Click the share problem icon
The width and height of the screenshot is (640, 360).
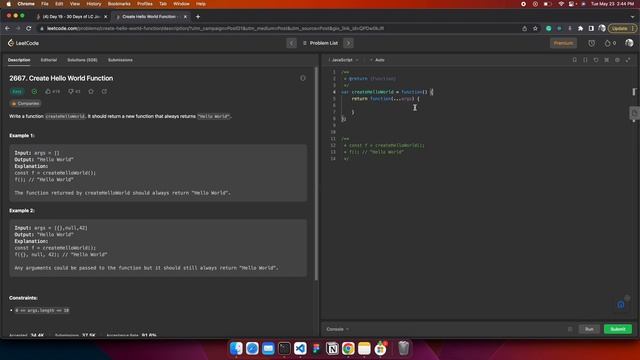(x=104, y=91)
